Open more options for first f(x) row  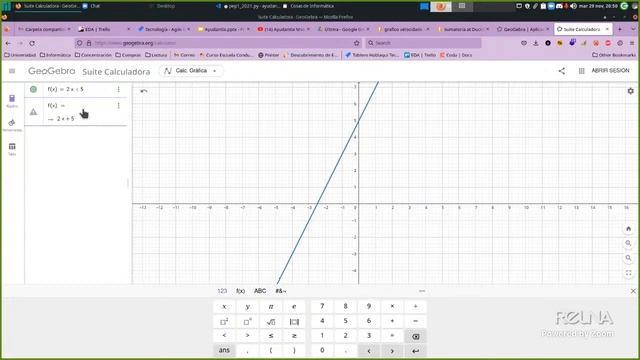(118, 89)
